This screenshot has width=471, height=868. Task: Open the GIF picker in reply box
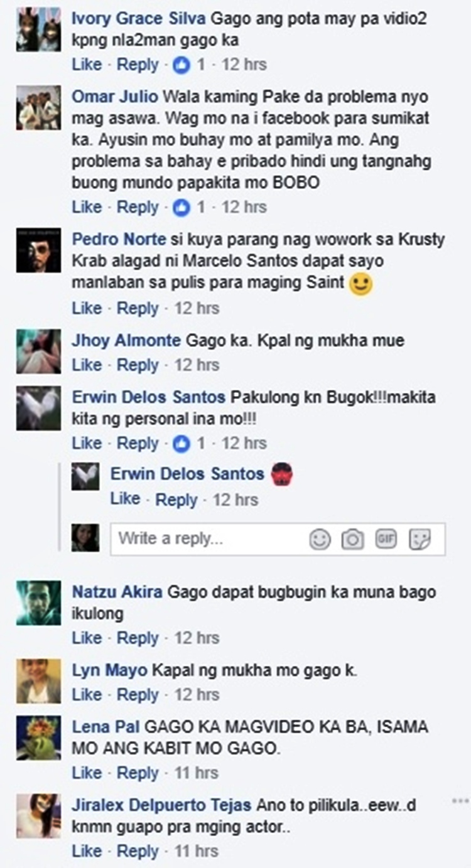[386, 539]
